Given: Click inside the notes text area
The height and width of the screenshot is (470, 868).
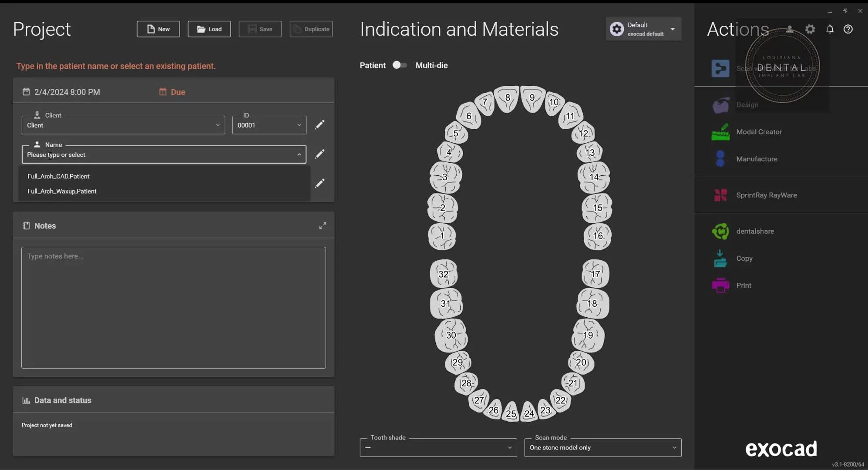Looking at the screenshot, I should [173, 308].
